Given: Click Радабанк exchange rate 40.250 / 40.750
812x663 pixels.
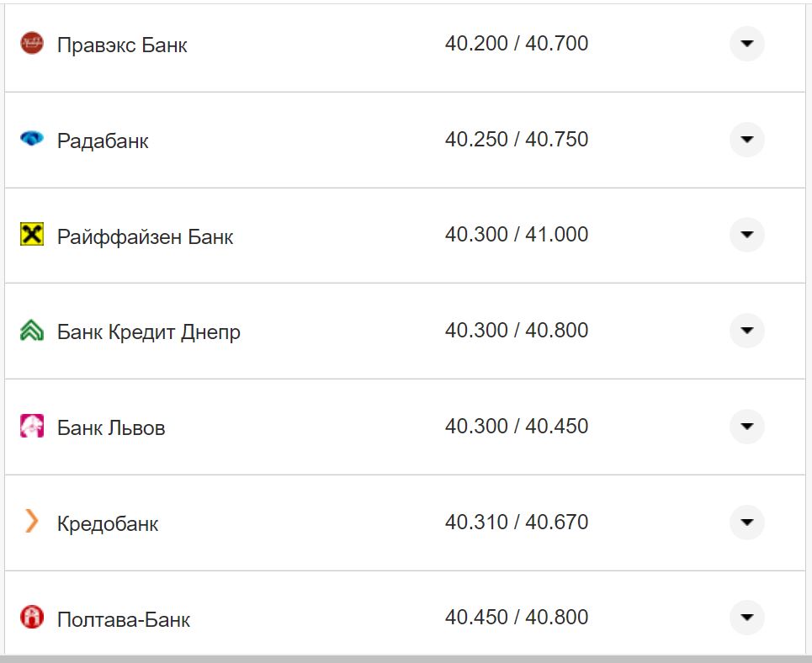Looking at the screenshot, I should [517, 139].
